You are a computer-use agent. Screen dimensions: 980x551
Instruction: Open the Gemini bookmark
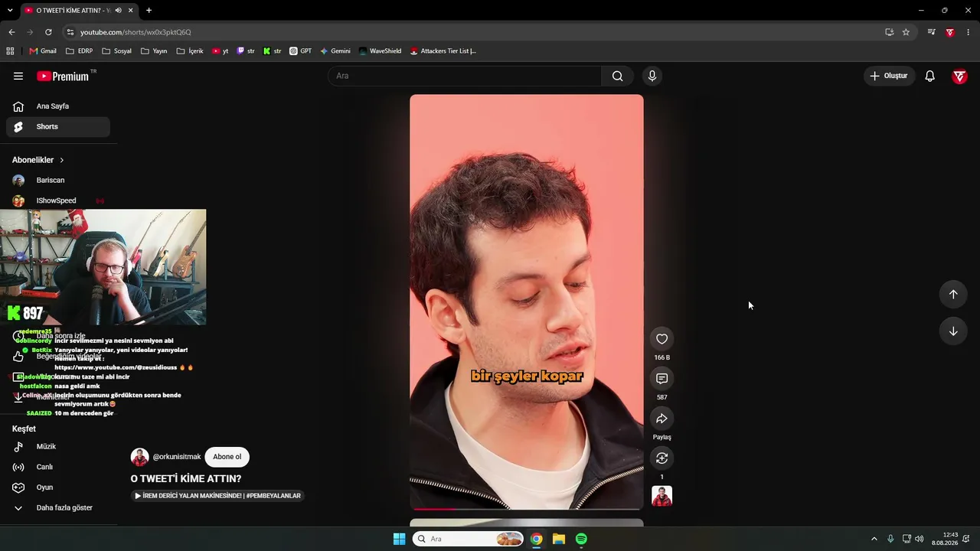[335, 51]
